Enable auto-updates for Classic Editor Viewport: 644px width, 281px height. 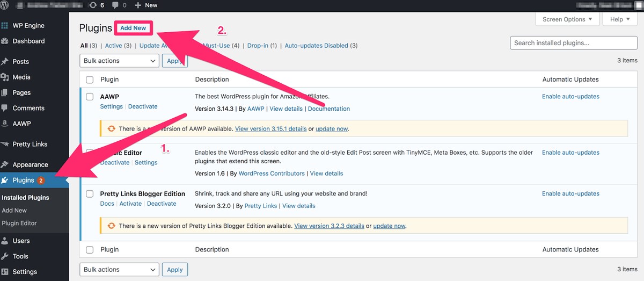point(570,153)
